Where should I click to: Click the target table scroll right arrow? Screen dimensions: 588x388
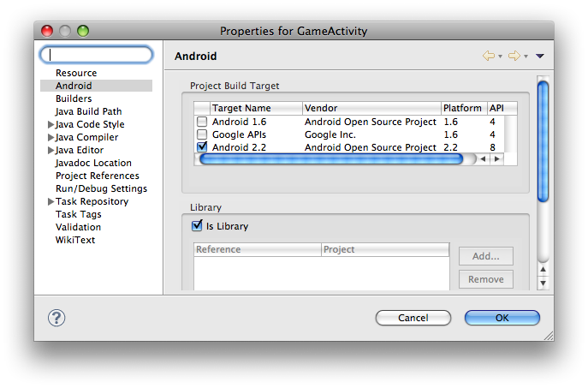pyautogui.click(x=497, y=159)
